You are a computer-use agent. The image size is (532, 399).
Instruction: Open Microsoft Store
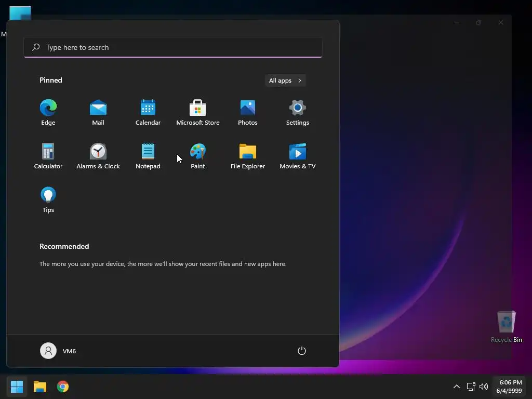click(198, 113)
